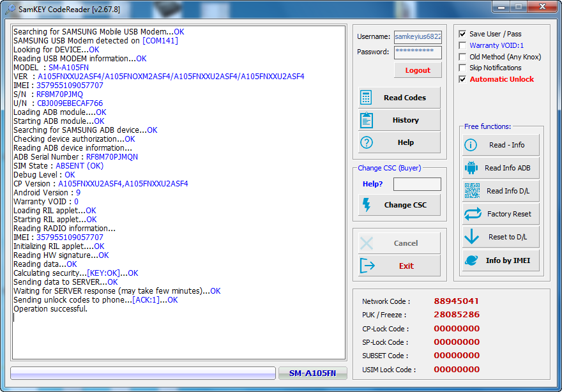Screen dimensions: 562x392
Task: Click the Free functions group label
Action: [x=487, y=126]
